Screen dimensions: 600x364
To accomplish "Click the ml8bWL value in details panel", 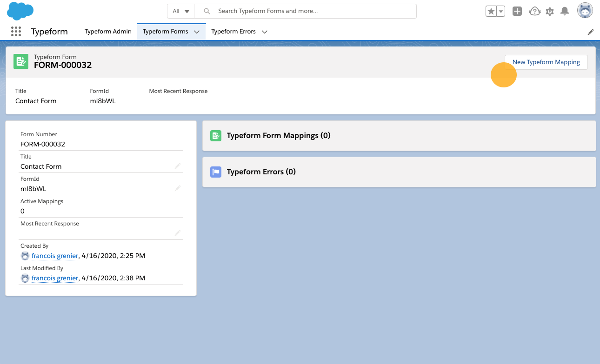I will pos(33,189).
